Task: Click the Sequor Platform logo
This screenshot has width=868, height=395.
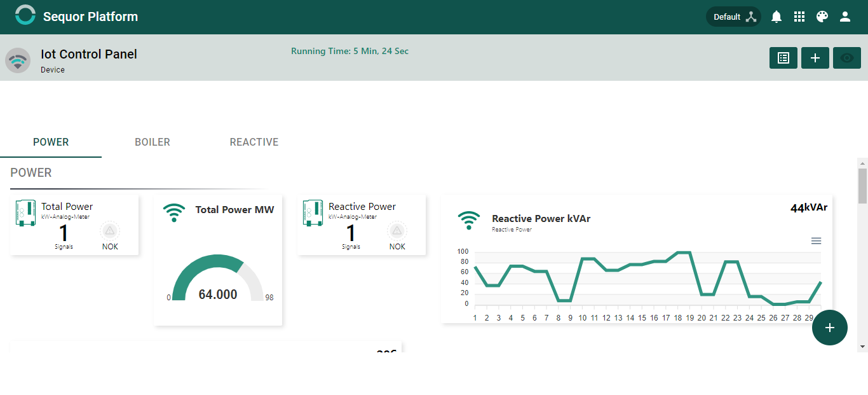Action: tap(25, 15)
